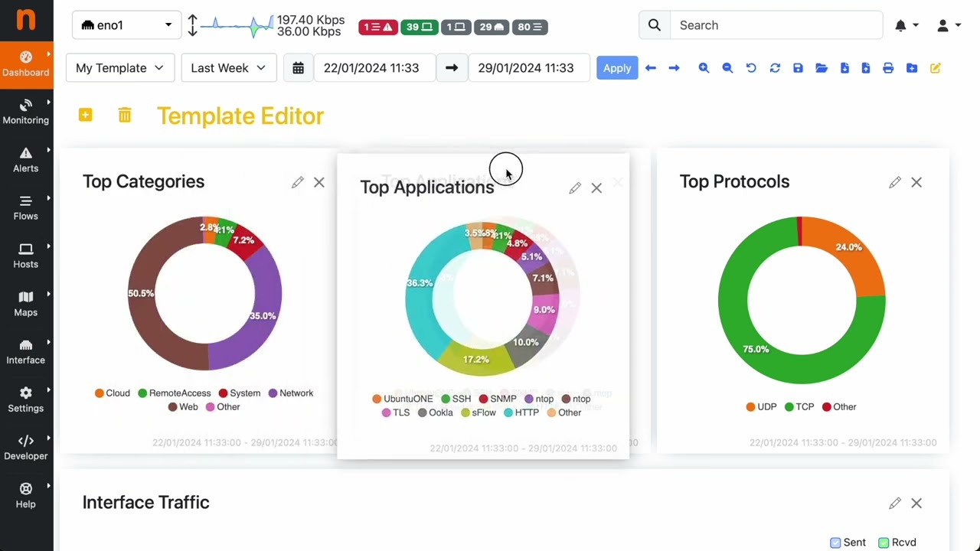Click the red alerted flows badge showing 1
Image resolution: width=980 pixels, height=551 pixels.
click(x=377, y=27)
